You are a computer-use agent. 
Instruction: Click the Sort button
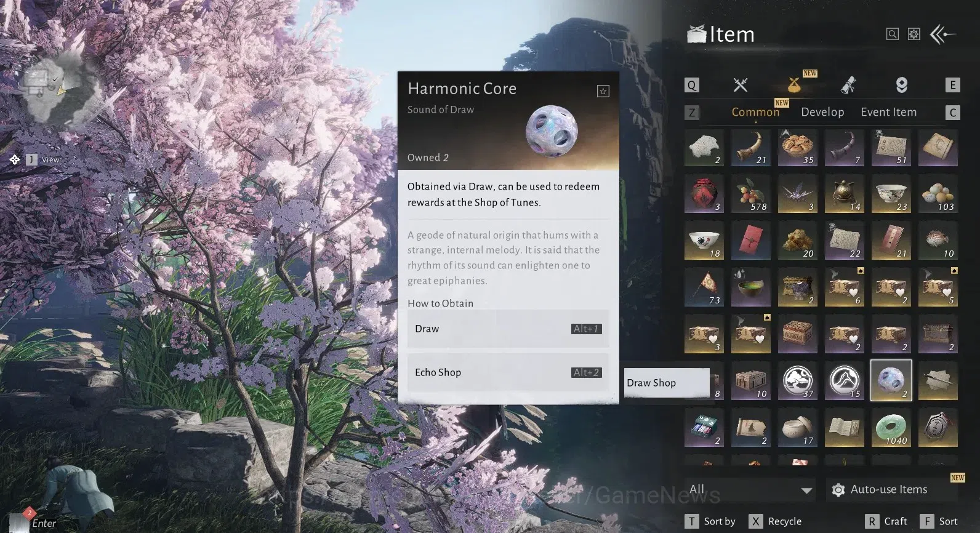(939, 521)
